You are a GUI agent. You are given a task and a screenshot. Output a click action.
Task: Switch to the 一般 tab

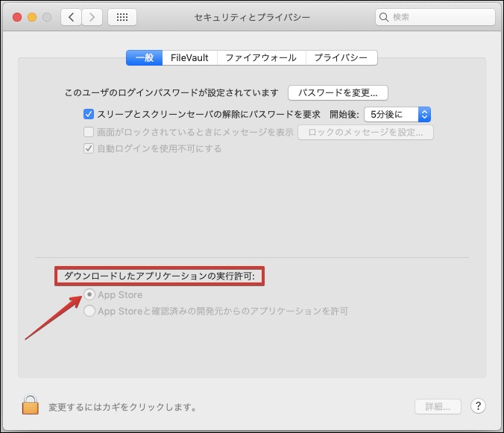[145, 58]
